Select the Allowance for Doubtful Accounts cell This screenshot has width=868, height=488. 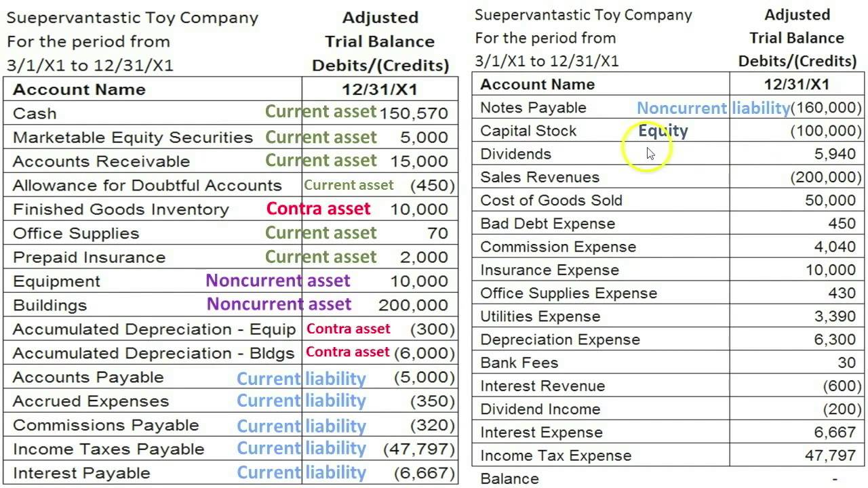click(x=147, y=186)
